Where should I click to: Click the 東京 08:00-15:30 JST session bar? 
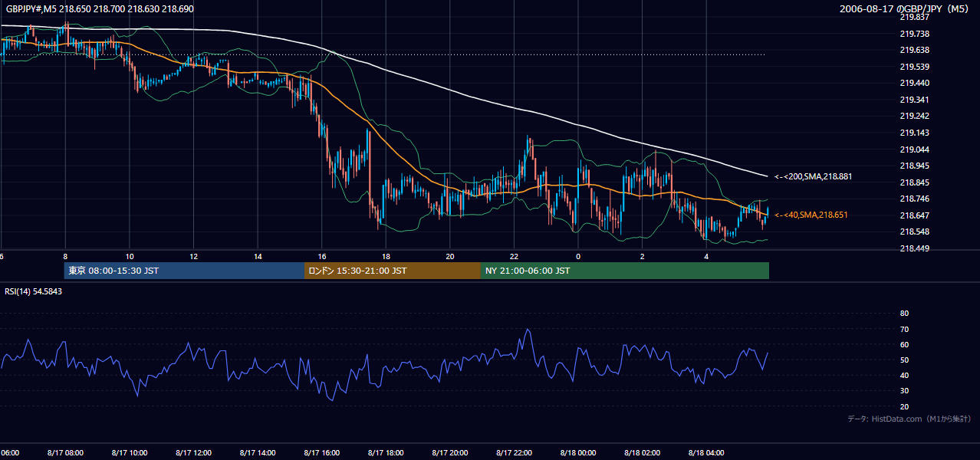[x=184, y=271]
